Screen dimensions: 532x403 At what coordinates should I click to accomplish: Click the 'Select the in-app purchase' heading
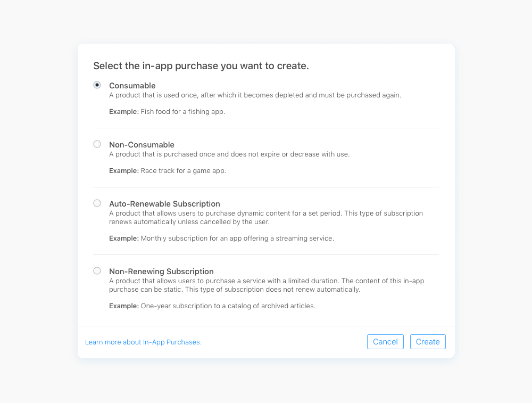coord(201,66)
